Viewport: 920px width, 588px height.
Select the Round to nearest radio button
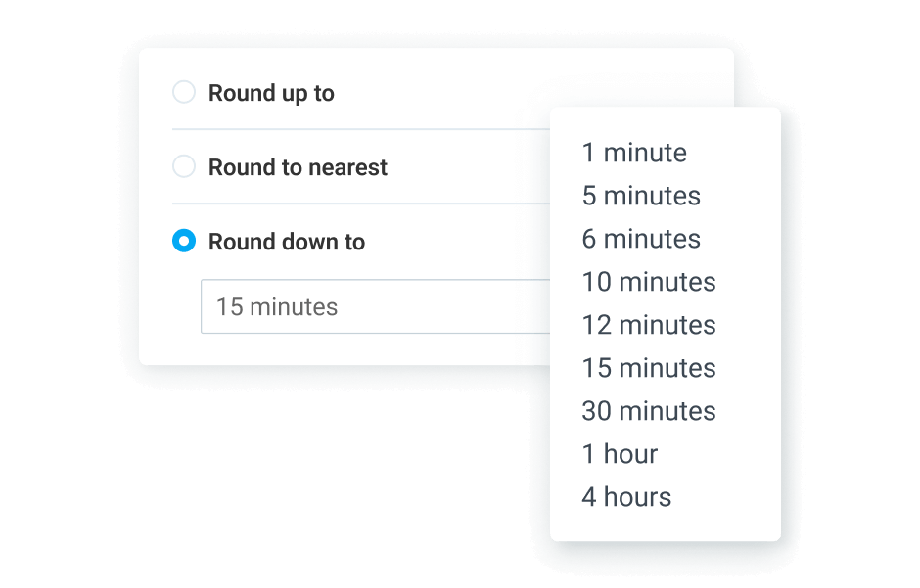click(x=184, y=167)
